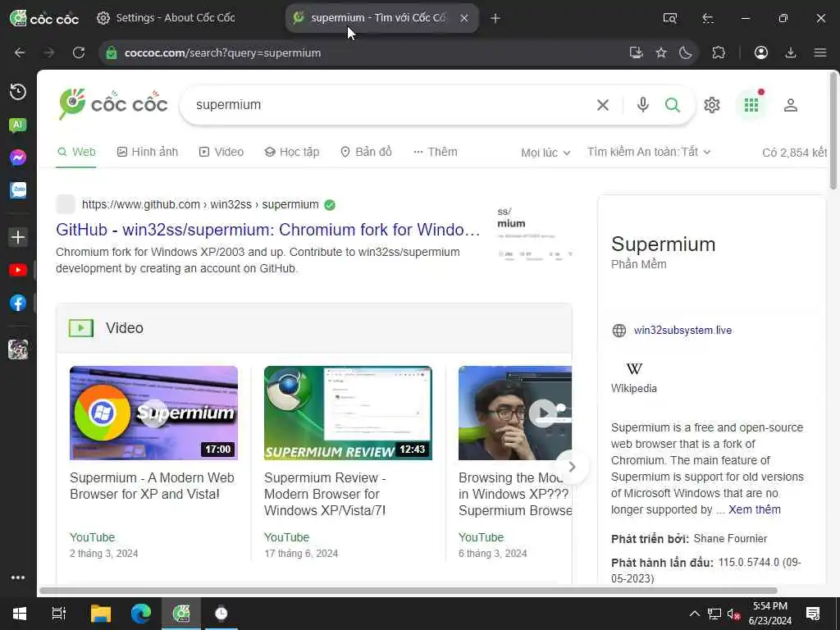Open search settings gear icon
This screenshot has height=630, width=840.
[x=711, y=105]
